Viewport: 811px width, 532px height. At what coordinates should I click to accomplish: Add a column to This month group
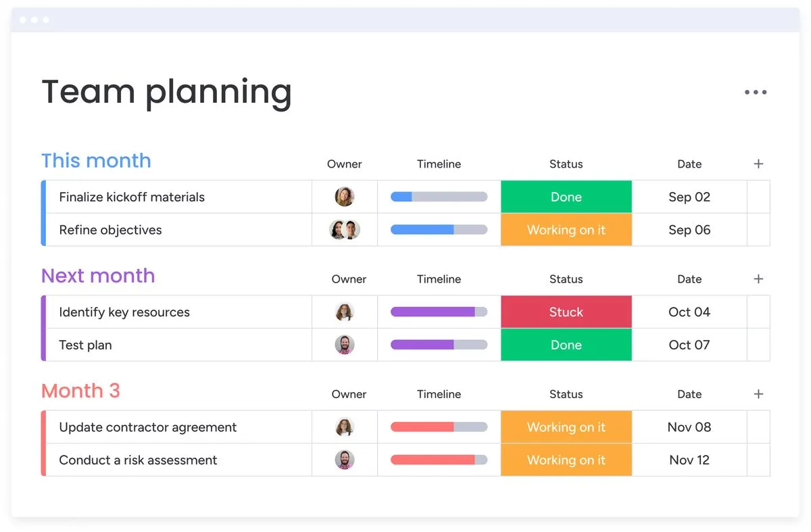tap(758, 164)
